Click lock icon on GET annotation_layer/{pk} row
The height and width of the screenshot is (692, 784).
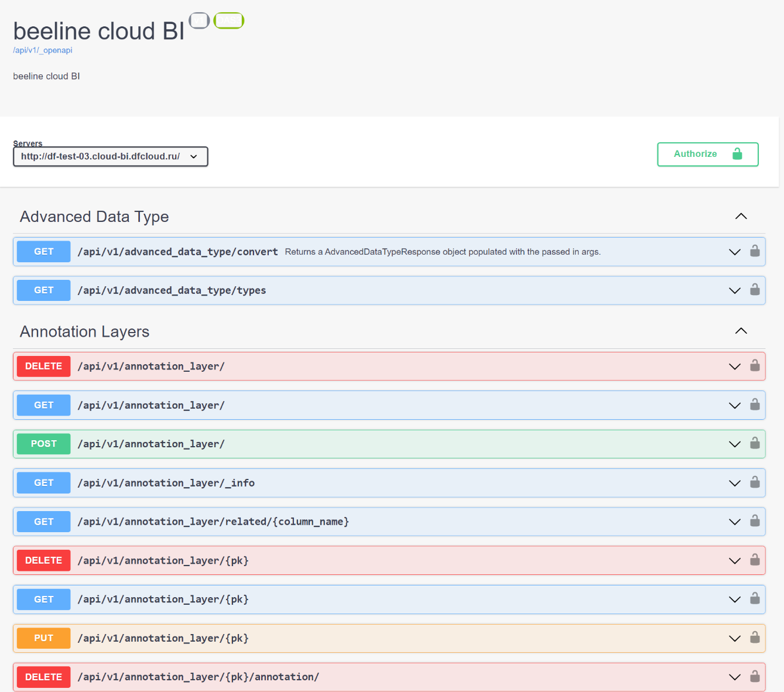tap(755, 599)
